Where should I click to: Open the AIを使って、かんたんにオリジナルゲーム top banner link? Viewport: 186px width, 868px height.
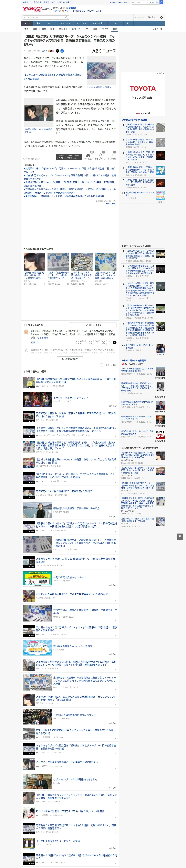click(48, 2)
